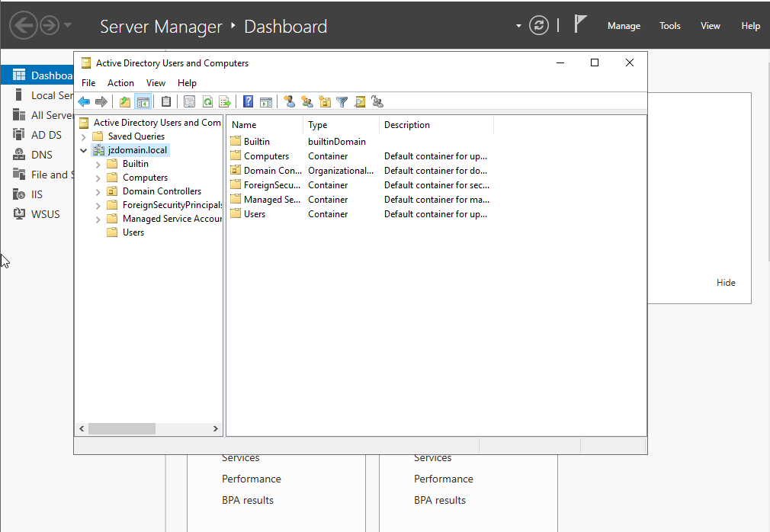The width and height of the screenshot is (770, 532).
Task: Click the Hide button
Action: click(x=725, y=282)
